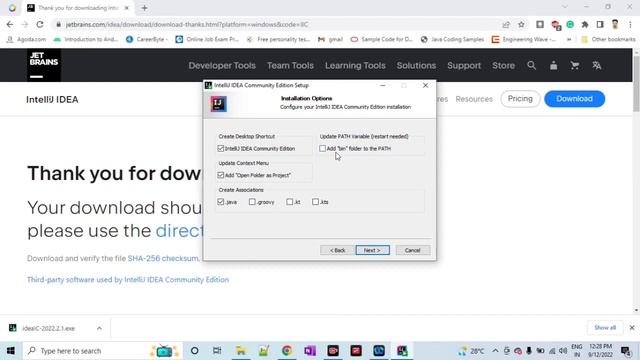Click the Chrome profile avatar
The height and width of the screenshot is (360, 640).
615,24
